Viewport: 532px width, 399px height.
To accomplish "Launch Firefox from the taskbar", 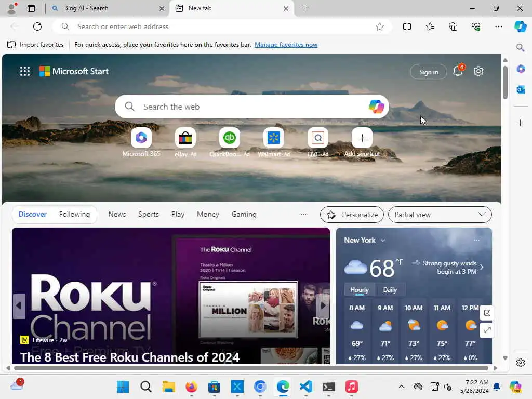I will point(191,387).
